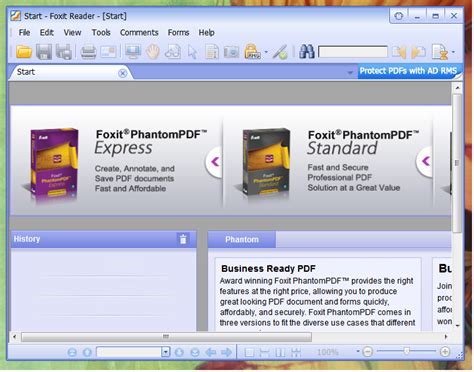Click the purple arrow beside Express banner
474x372 pixels.
214,162
